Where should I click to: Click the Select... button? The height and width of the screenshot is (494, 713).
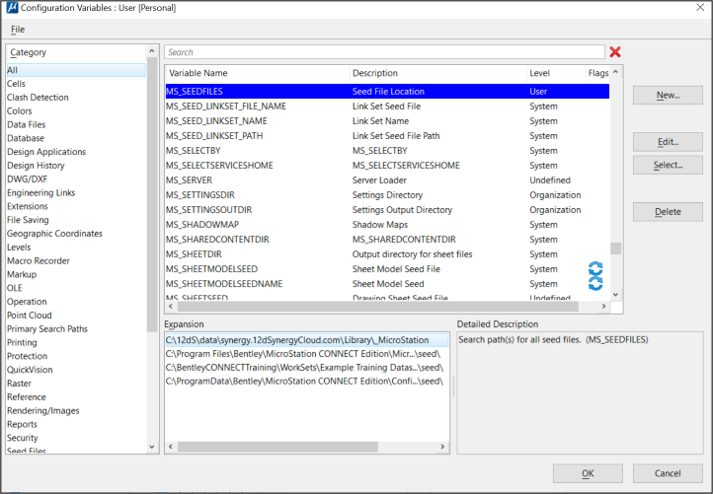pyautogui.click(x=667, y=165)
